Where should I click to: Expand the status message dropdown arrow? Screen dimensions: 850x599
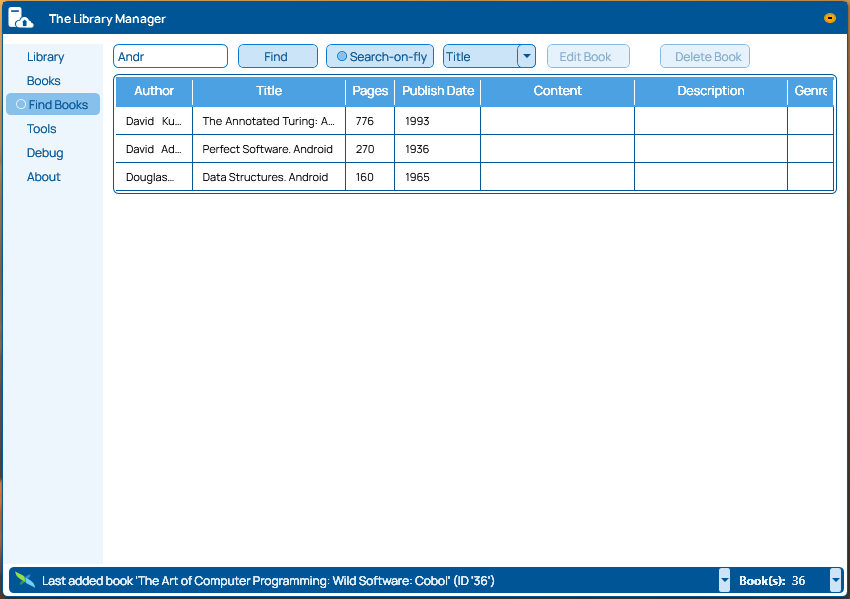point(723,580)
